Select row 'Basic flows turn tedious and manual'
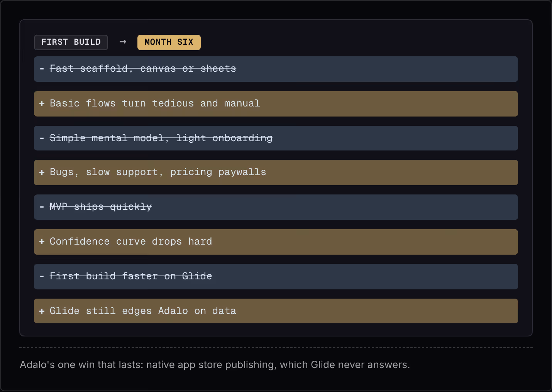Viewport: 552px width, 392px height. click(x=276, y=104)
